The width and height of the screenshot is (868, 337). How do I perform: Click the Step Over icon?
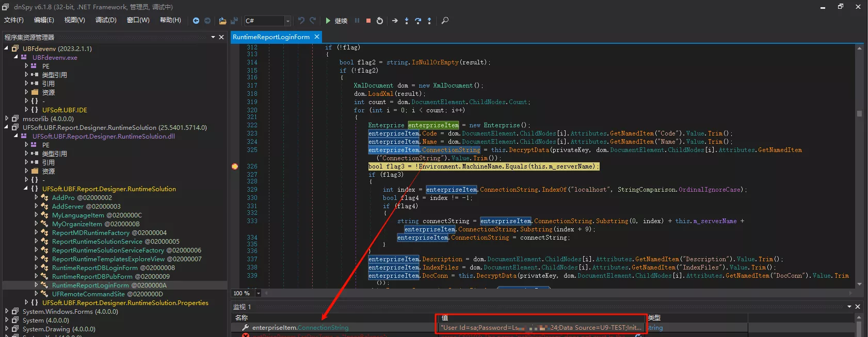pos(418,21)
